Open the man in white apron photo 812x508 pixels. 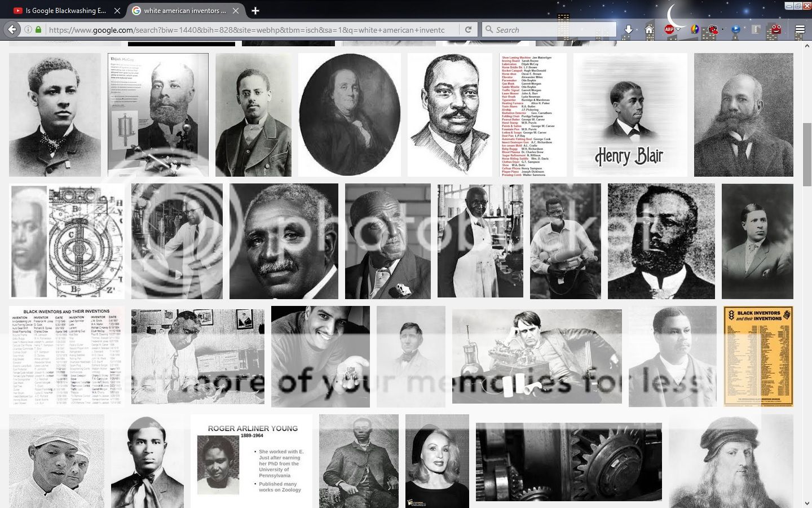pos(480,241)
